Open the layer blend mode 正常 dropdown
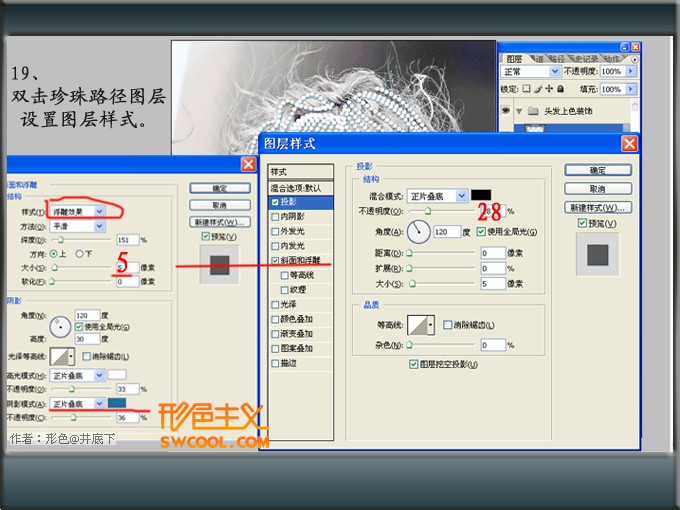 [x=531, y=71]
